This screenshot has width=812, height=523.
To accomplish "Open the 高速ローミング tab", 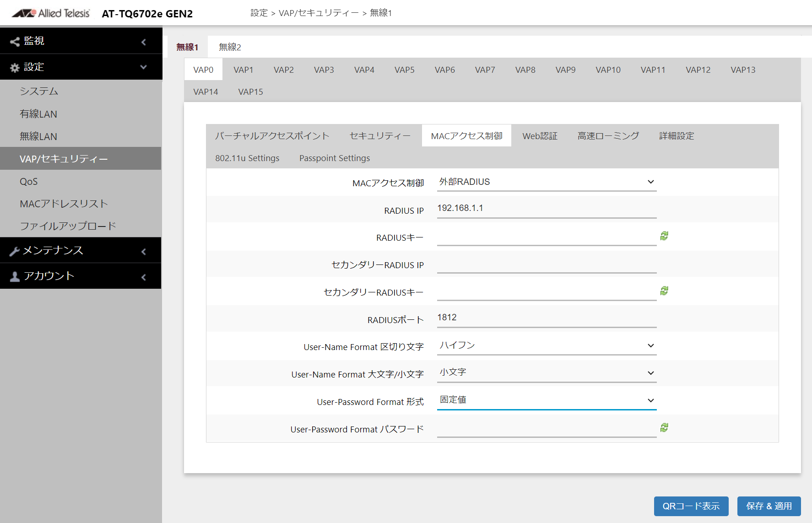I will point(608,136).
